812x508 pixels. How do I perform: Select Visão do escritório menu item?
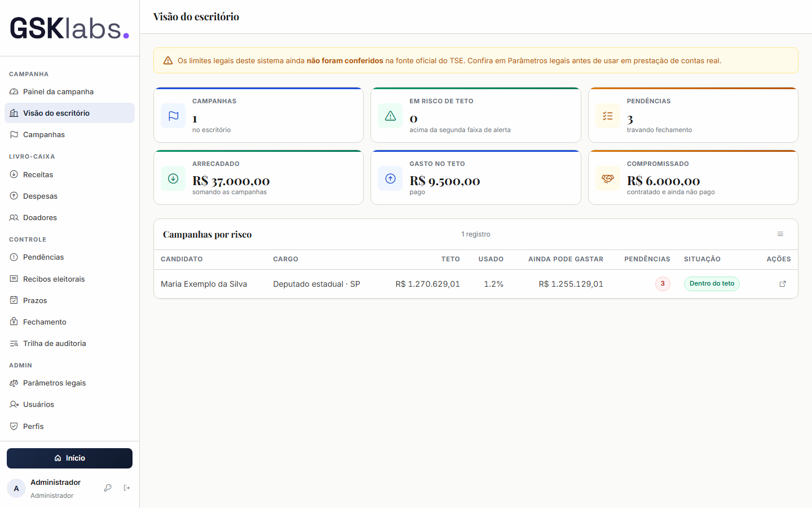point(69,113)
